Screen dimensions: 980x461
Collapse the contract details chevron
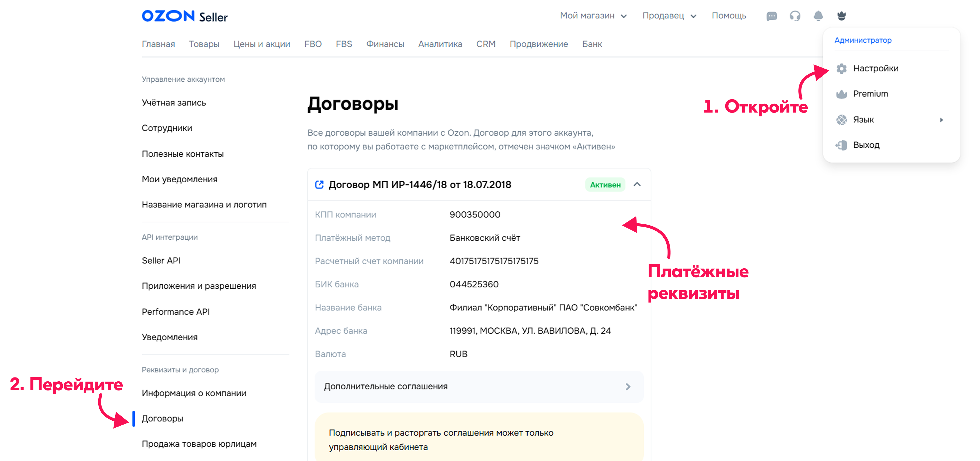(x=637, y=185)
